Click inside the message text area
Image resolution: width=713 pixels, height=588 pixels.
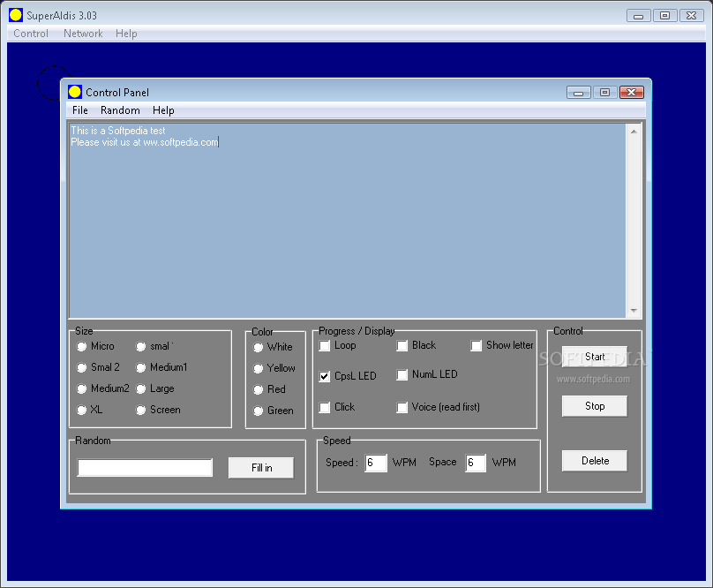point(348,220)
